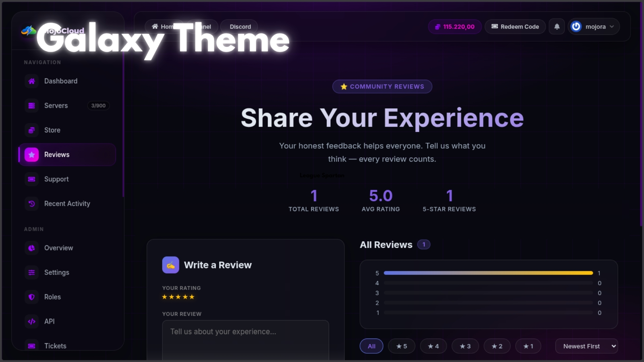The width and height of the screenshot is (644, 362).
Task: Open the Discord top navigation link
Action: pyautogui.click(x=240, y=27)
